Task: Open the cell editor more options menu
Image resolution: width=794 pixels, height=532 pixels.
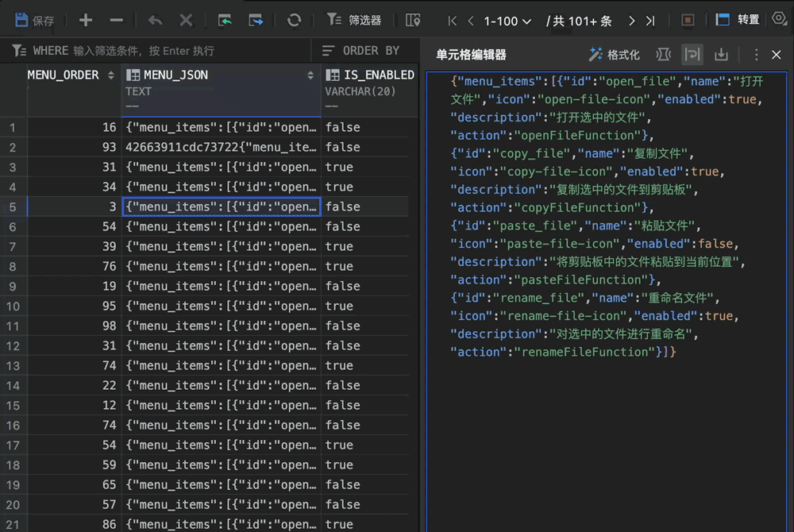Action: click(x=756, y=55)
